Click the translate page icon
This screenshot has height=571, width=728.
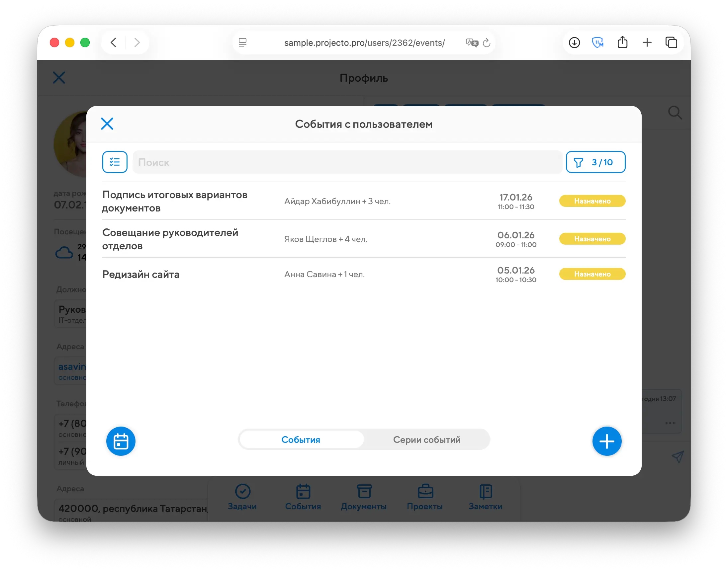[x=472, y=43]
